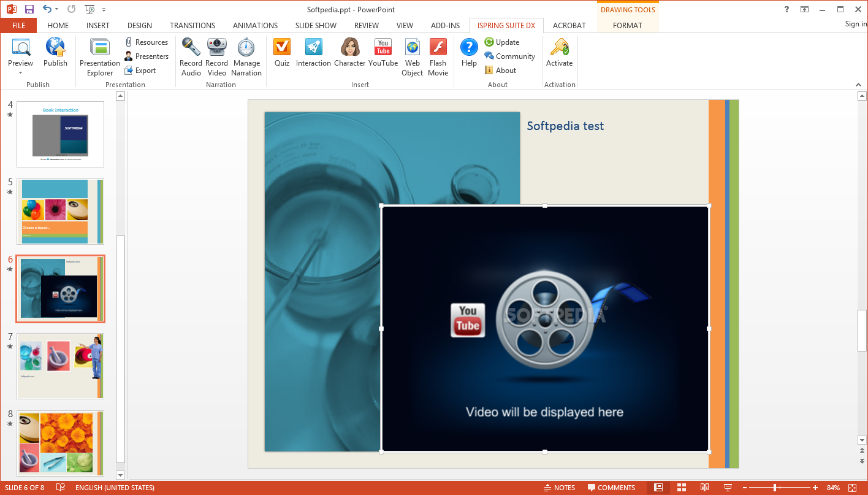Open the iSpring Preview icon
Viewport: 868px width, 495px height.
pos(21,47)
